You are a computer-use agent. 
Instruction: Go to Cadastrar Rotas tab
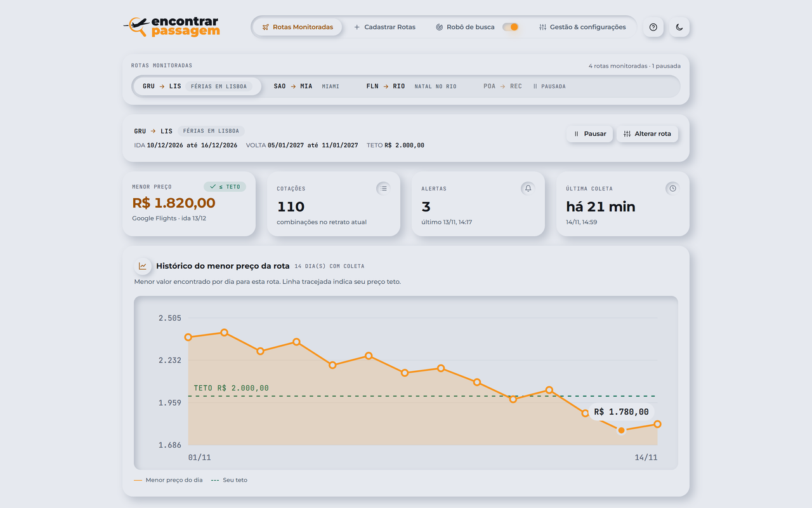click(384, 27)
